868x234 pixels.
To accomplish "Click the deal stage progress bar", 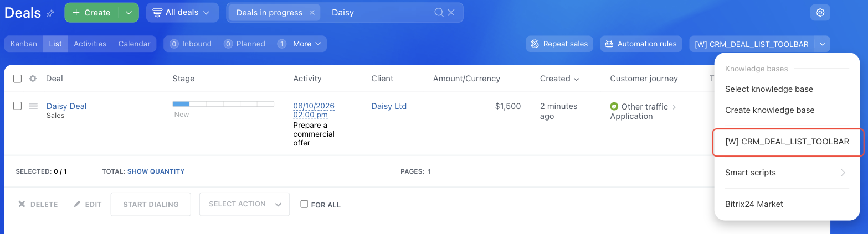I will point(223,104).
